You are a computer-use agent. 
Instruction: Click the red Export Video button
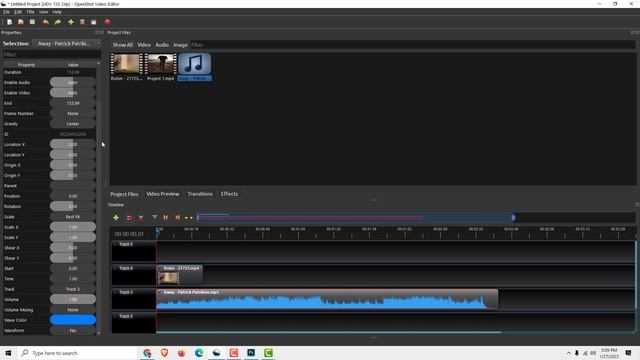click(107, 22)
